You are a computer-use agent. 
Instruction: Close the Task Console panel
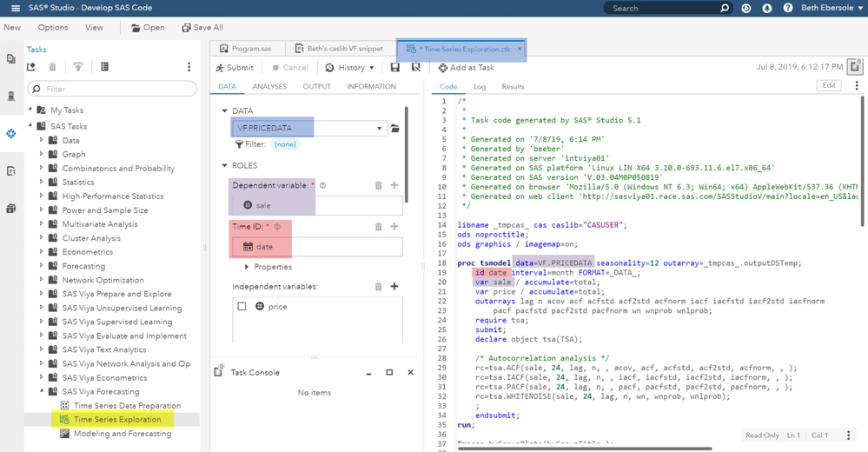click(410, 372)
